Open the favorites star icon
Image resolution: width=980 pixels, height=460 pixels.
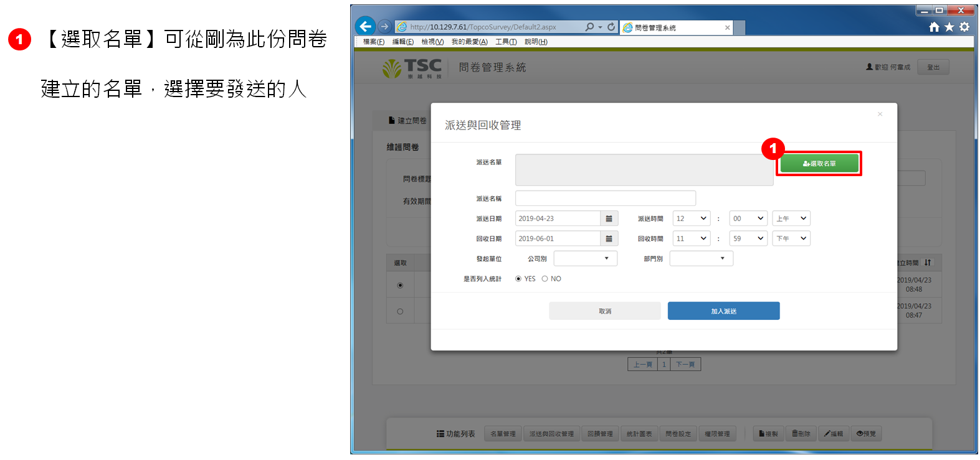point(949,27)
